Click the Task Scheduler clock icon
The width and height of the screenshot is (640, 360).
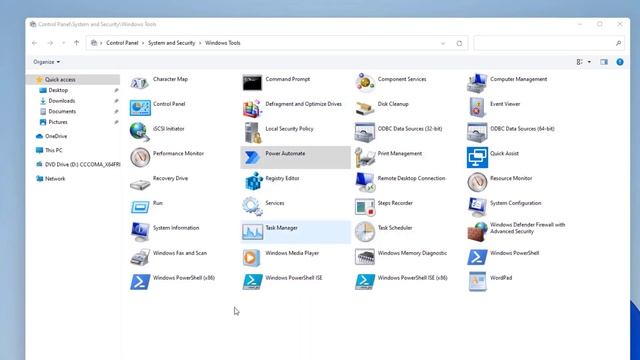[x=365, y=232]
